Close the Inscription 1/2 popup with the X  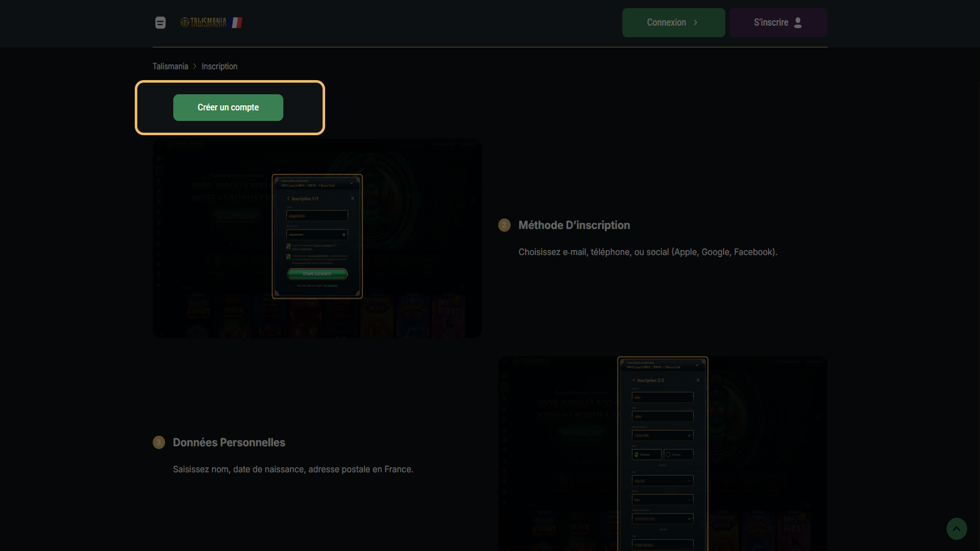pos(353,198)
